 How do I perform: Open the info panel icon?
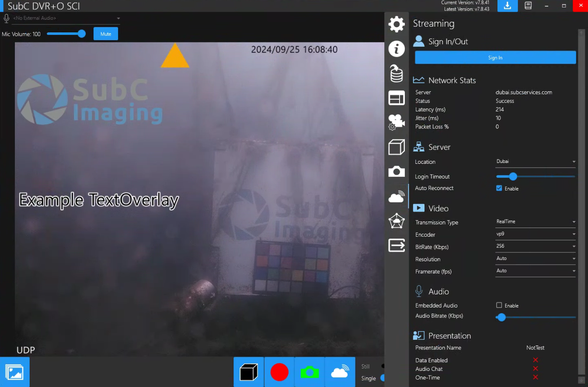point(397,48)
